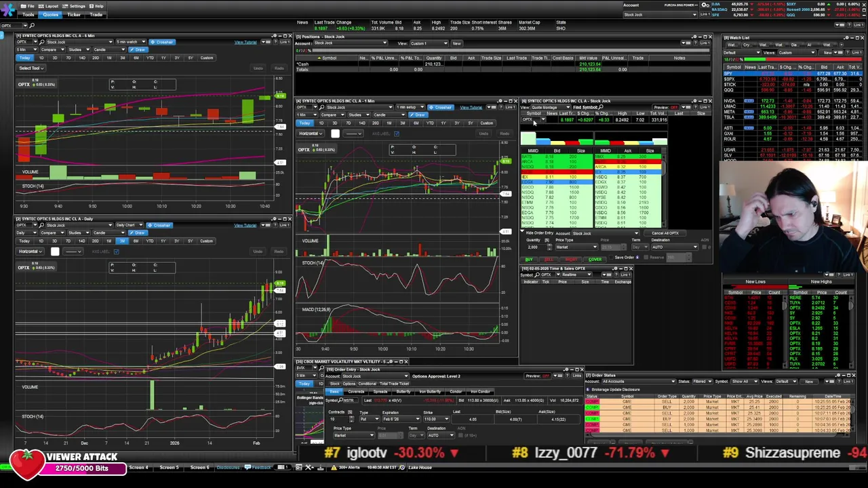Open the Settings menu
The width and height of the screenshot is (868, 488).
(75, 6)
